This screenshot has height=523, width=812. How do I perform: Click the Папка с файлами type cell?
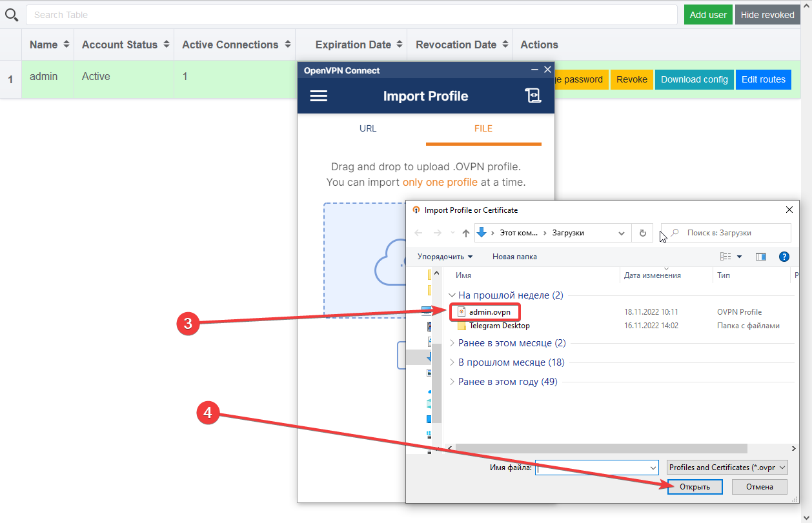pyautogui.click(x=748, y=326)
